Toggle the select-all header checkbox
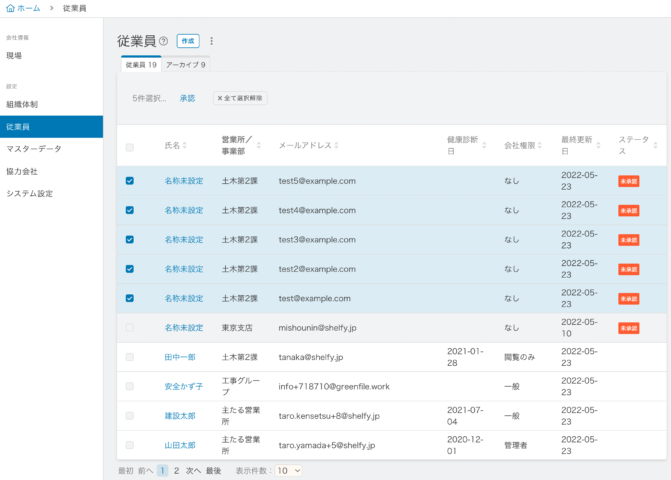 point(130,147)
